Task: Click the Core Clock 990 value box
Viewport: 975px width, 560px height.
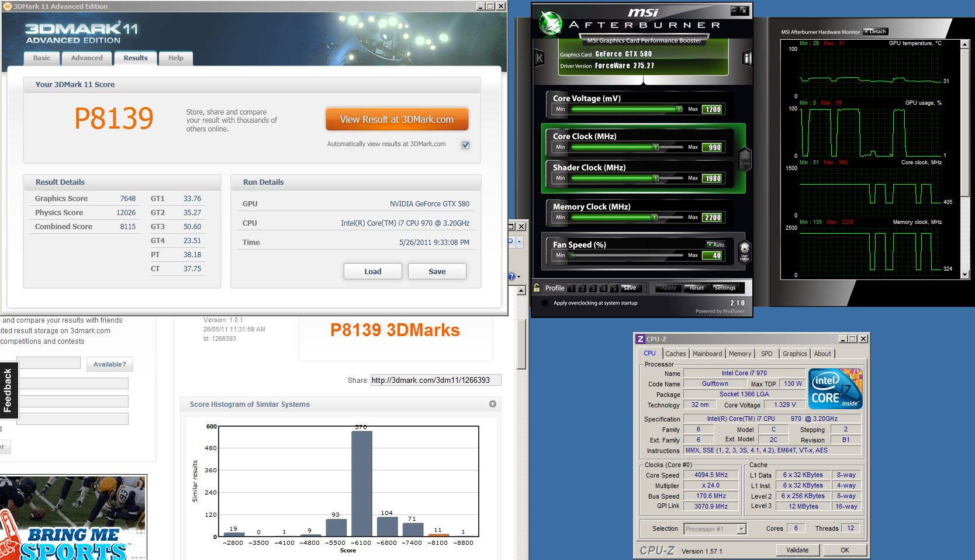Action: (x=713, y=147)
